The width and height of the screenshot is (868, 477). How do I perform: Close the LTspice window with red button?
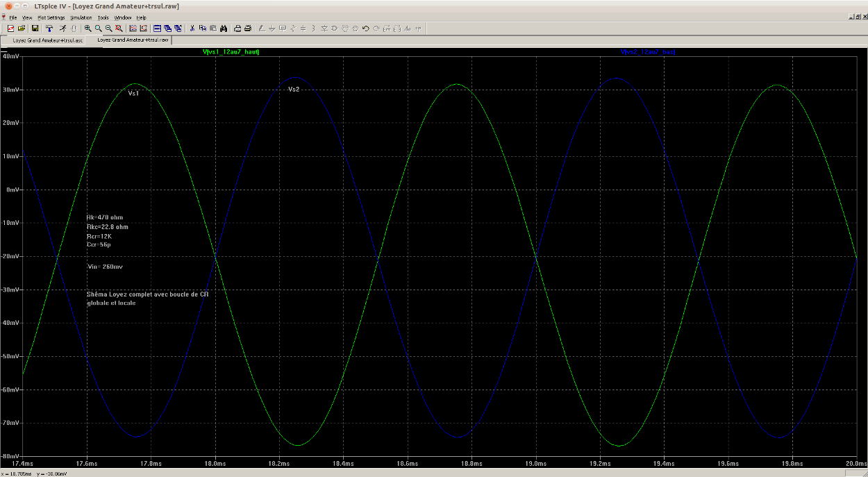tap(8, 6)
